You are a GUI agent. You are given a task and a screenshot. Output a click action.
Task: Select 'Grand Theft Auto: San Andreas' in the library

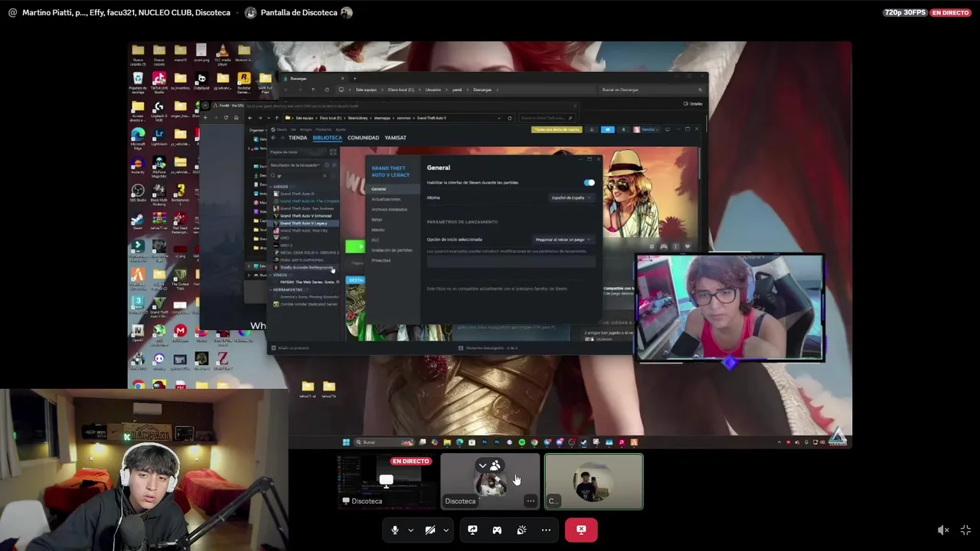click(307, 208)
